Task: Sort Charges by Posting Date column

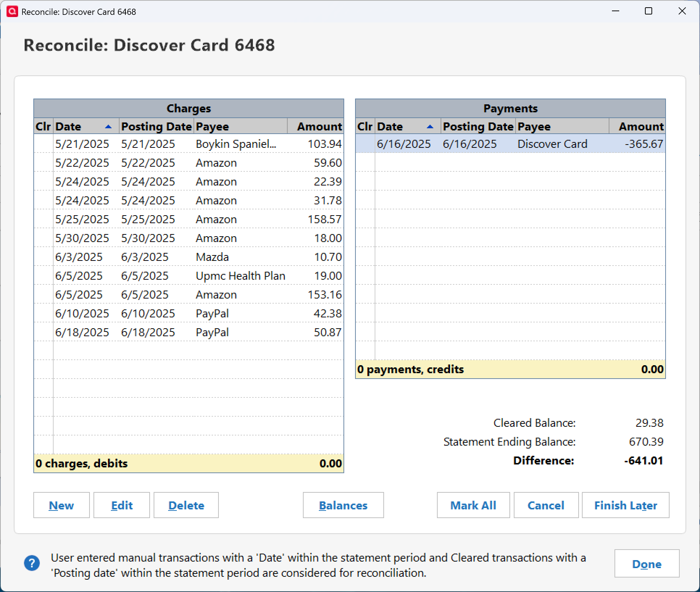Action: 157,126
